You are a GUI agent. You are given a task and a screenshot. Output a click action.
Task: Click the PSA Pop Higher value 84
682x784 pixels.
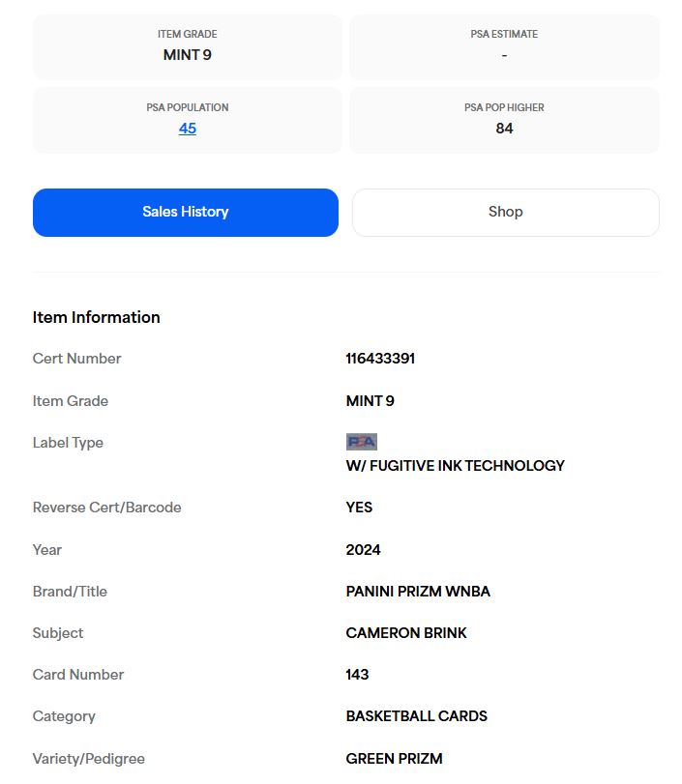(x=504, y=129)
